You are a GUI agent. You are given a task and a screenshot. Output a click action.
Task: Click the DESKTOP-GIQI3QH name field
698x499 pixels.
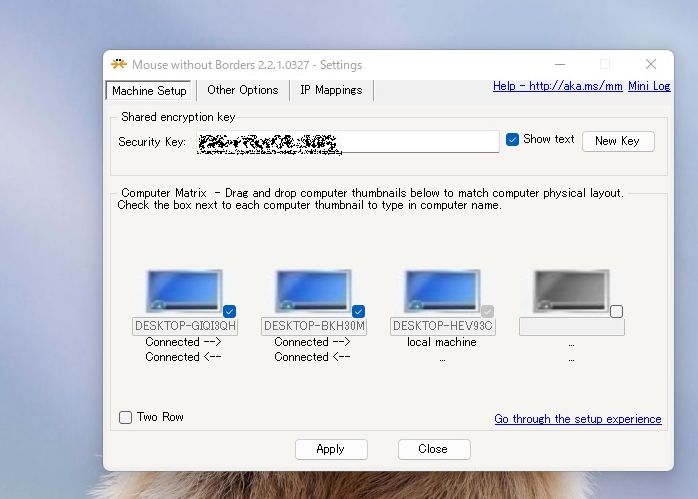coord(185,326)
